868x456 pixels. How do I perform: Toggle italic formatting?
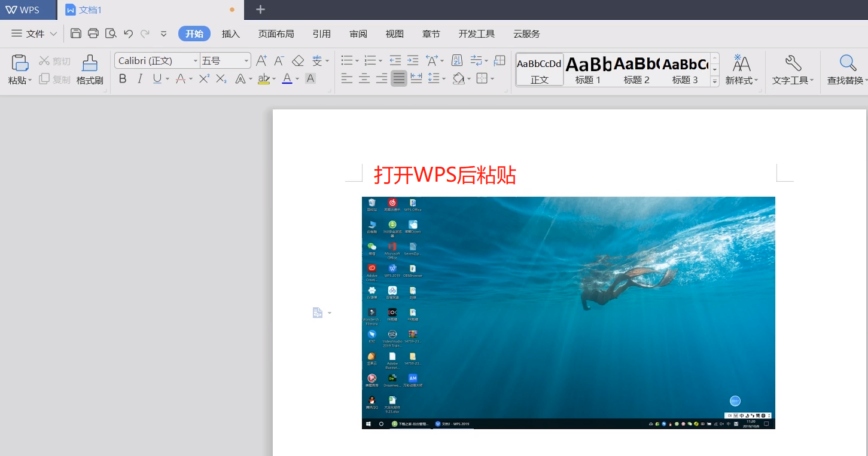[x=140, y=78]
